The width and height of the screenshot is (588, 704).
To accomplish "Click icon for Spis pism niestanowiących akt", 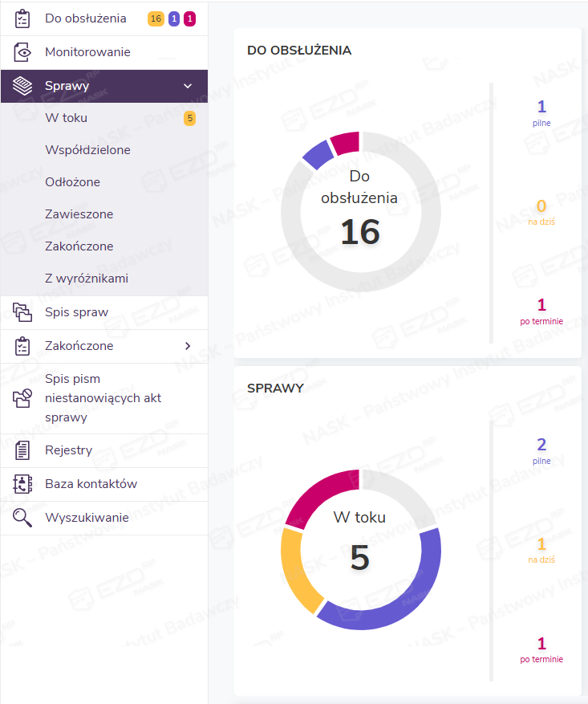I will (22, 398).
